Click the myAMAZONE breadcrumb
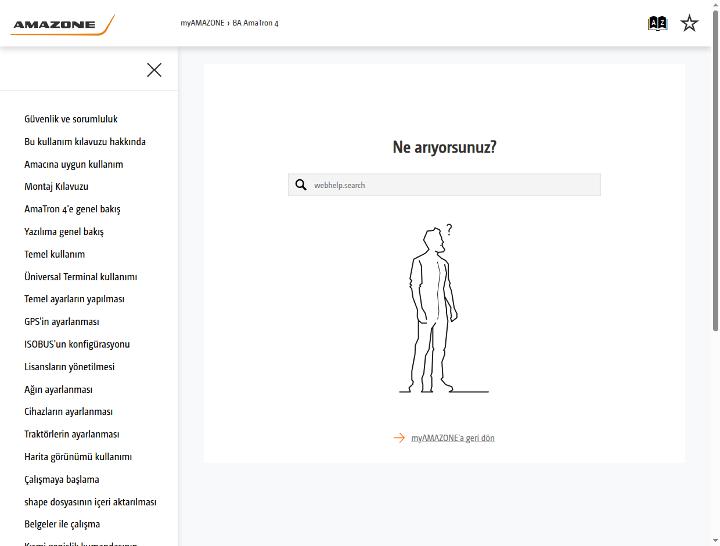720x546 pixels. (202, 23)
